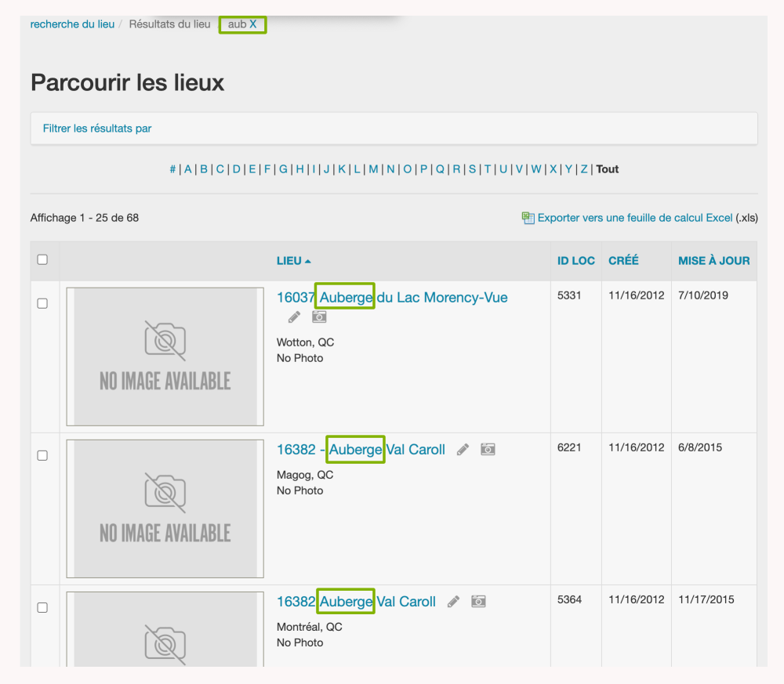This screenshot has width=784, height=684.
Task: Check the box for the Magog location row
Action: coord(42,455)
